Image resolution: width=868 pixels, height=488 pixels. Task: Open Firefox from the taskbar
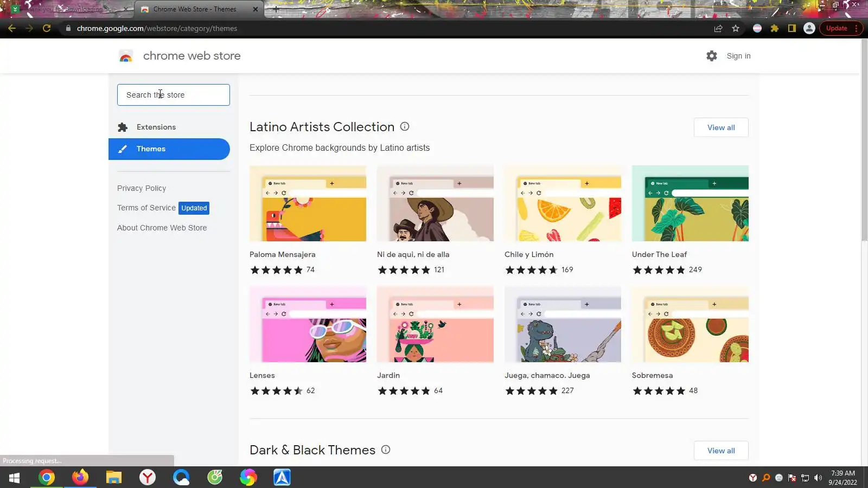80,478
